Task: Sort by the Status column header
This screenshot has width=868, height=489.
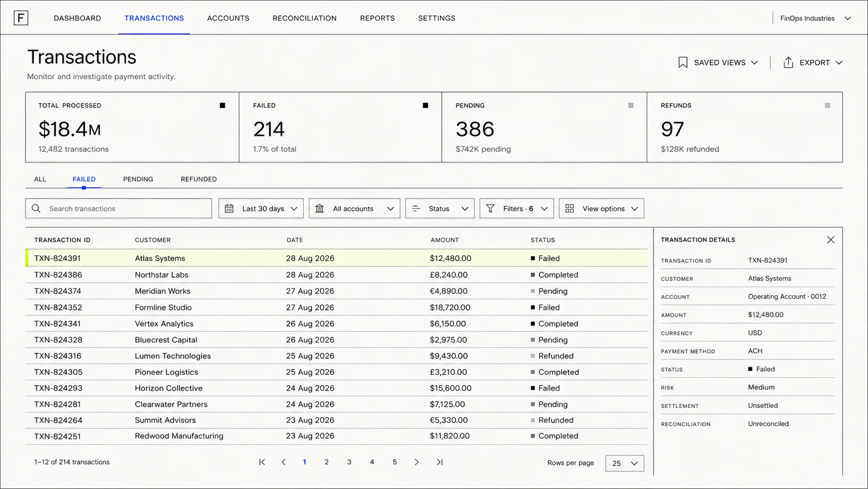Action: tap(543, 240)
